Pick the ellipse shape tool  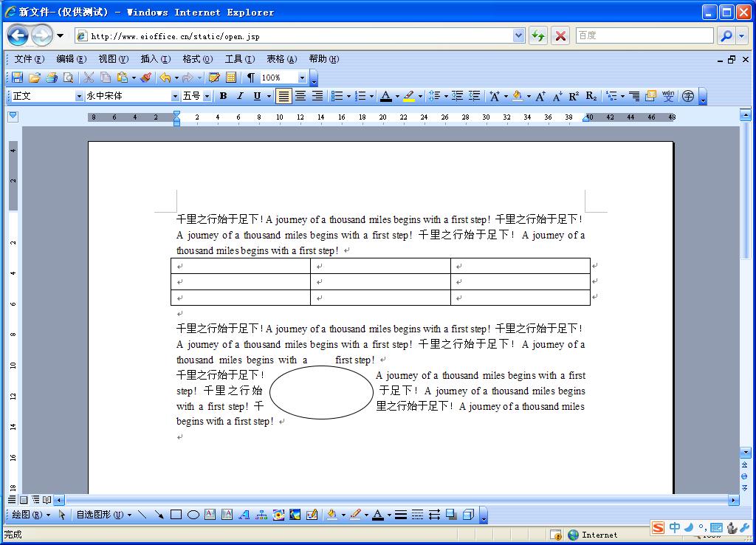(193, 515)
